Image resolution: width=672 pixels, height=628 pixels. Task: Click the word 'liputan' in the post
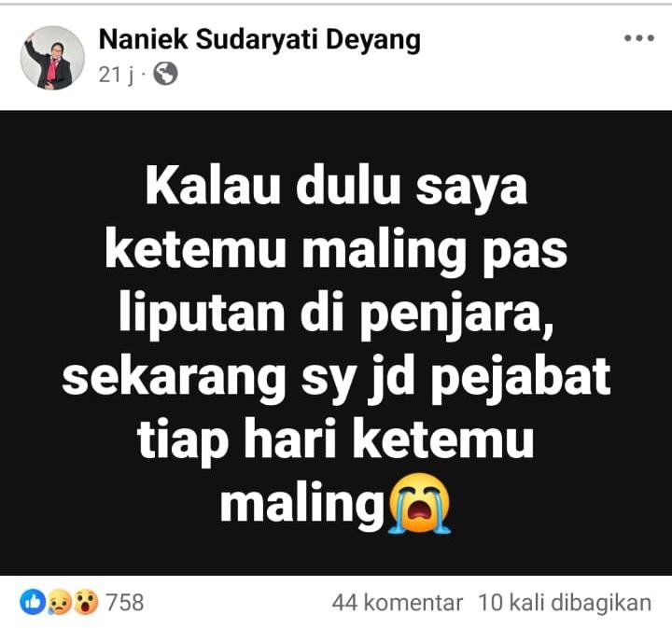[x=202, y=314]
